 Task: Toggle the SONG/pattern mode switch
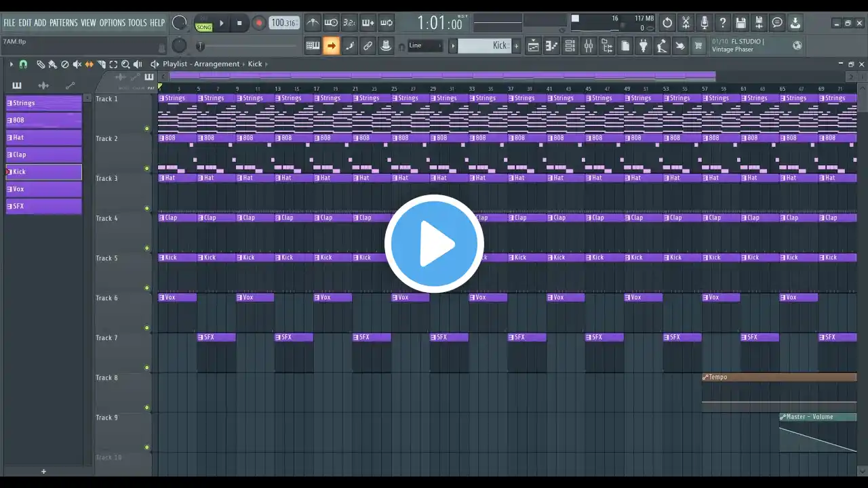point(203,24)
